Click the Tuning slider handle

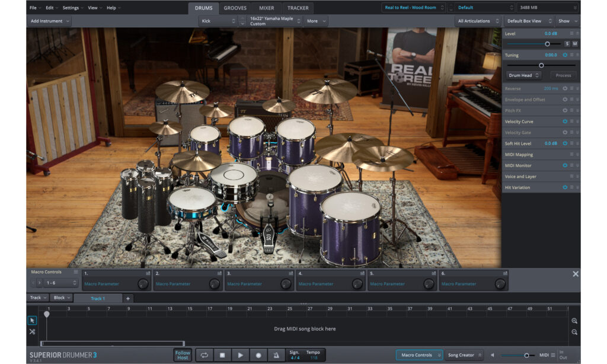[x=541, y=65]
